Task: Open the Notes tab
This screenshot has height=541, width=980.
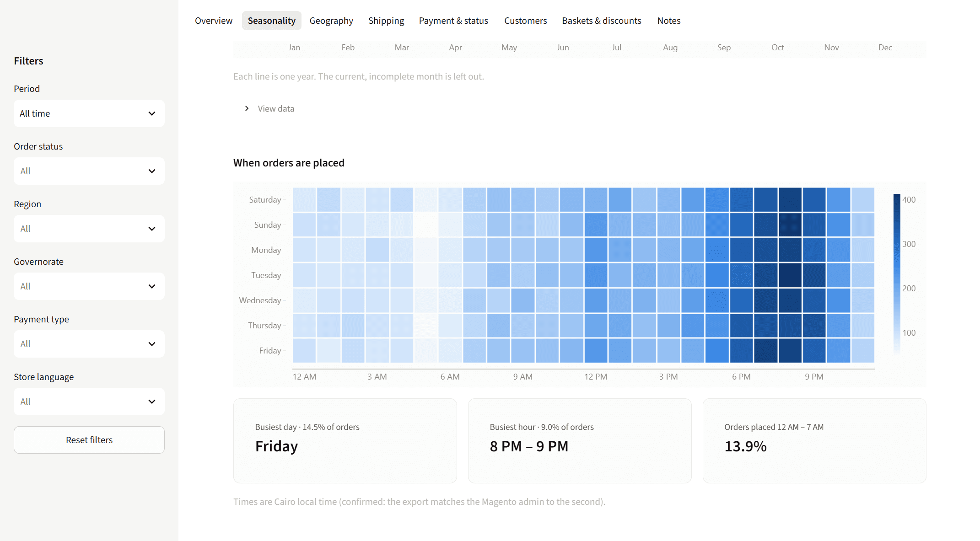Action: (x=669, y=21)
